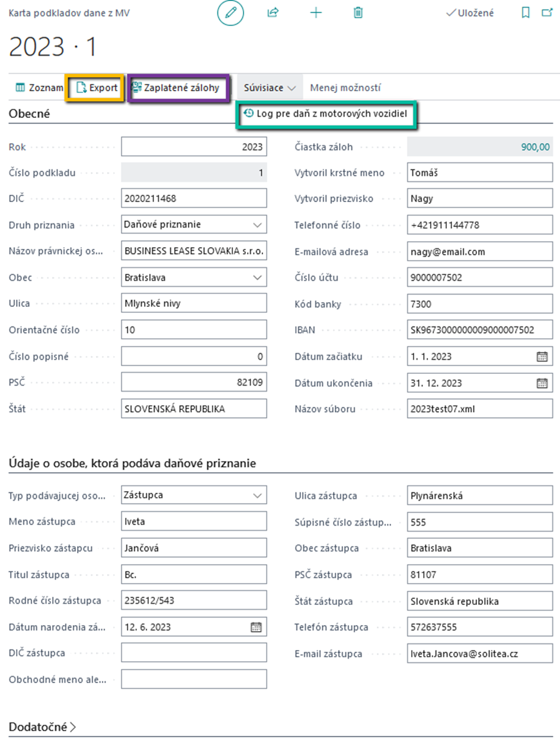The width and height of the screenshot is (560, 743).
Task: Expand Typ podávajúcej osoby dropdown
Action: point(257,495)
